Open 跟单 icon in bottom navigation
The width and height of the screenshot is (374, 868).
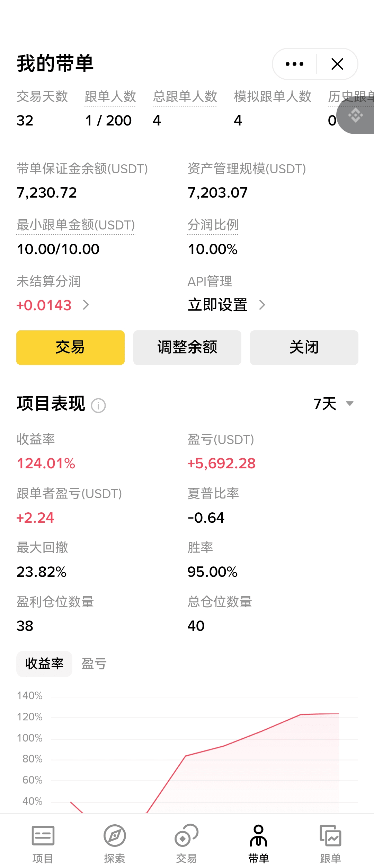tap(330, 843)
